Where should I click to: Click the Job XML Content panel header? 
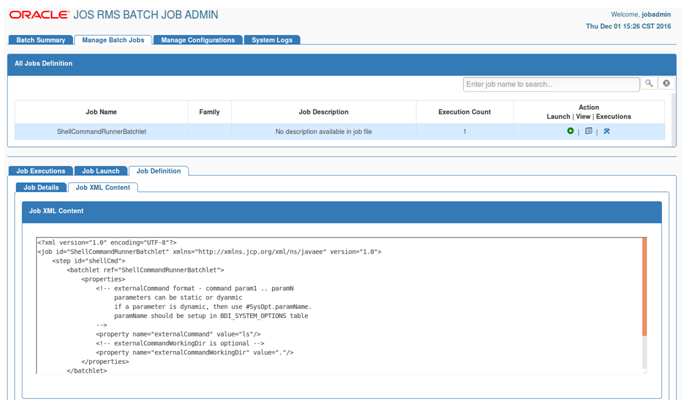[x=342, y=212]
